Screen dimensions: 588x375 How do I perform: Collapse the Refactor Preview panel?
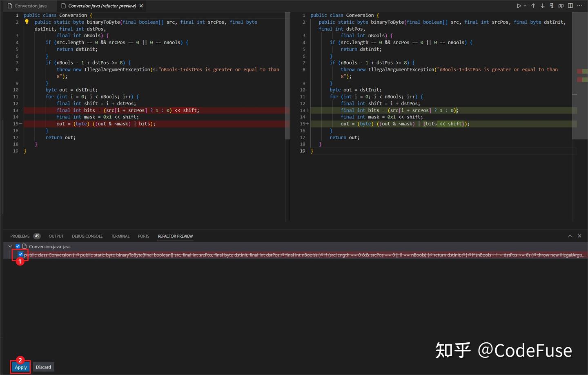(x=570, y=236)
